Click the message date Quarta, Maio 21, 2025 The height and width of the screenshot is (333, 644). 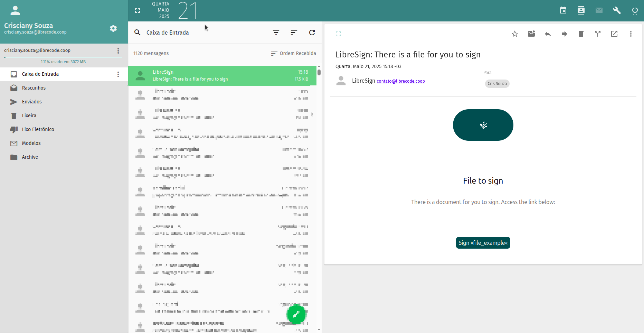click(368, 66)
